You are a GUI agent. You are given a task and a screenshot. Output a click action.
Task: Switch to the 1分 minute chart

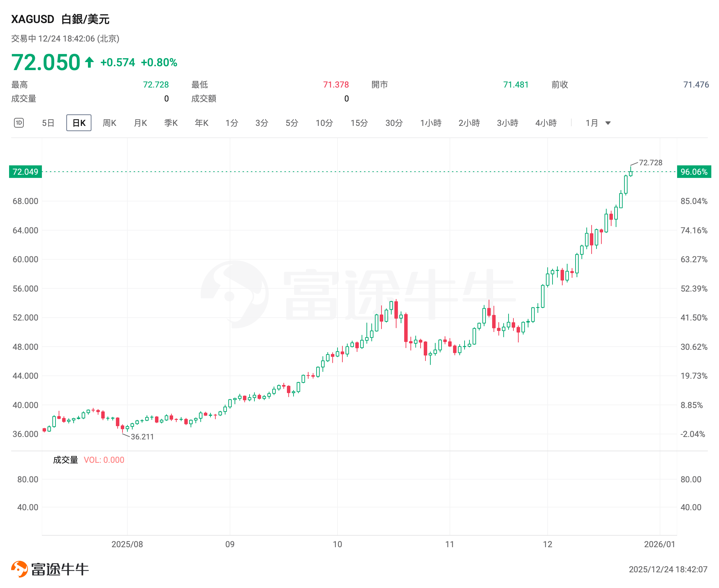coord(232,123)
